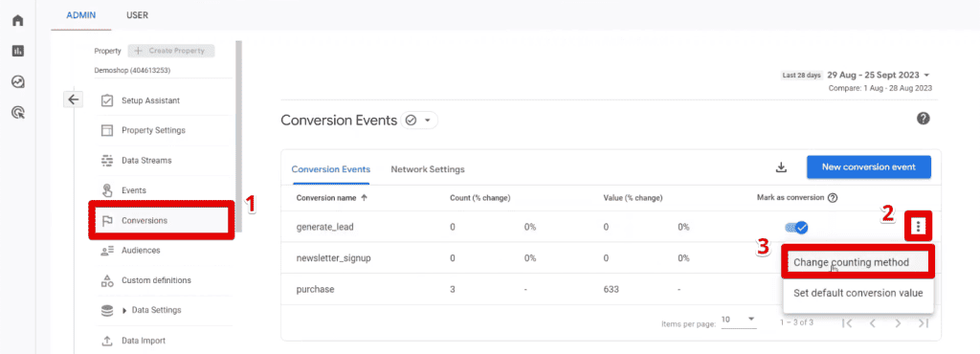Open the Home icon in left rail
The width and height of the screenshot is (980, 354).
coord(18,21)
